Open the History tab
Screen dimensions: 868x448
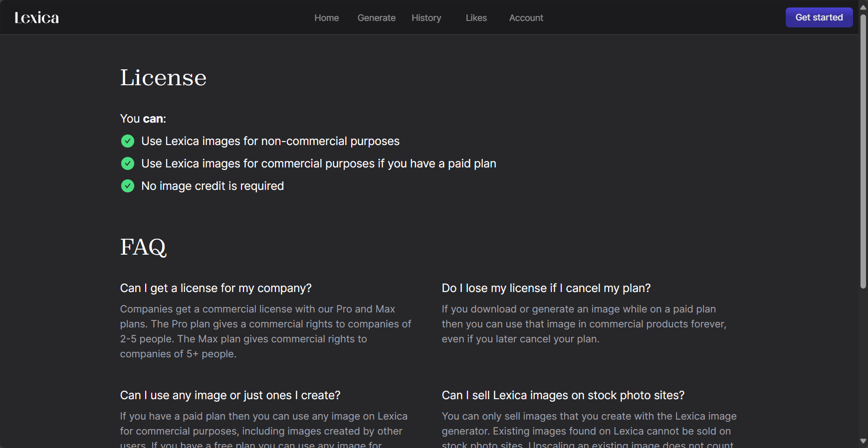[x=427, y=18]
